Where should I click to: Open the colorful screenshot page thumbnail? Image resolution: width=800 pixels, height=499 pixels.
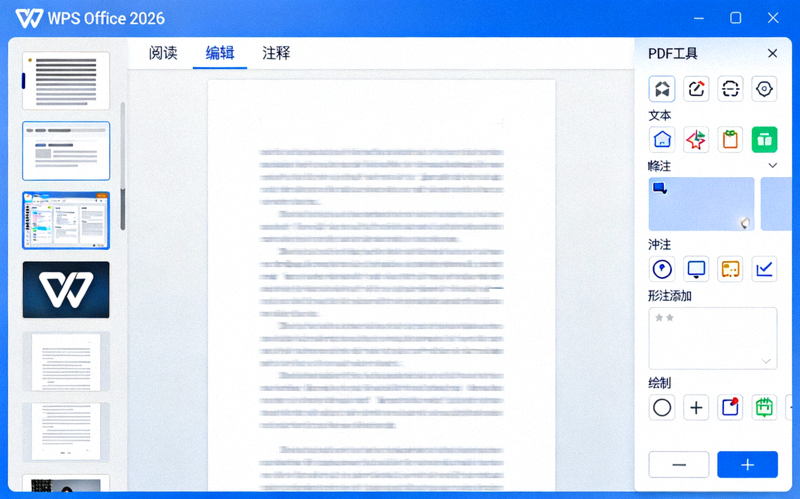coord(66,220)
